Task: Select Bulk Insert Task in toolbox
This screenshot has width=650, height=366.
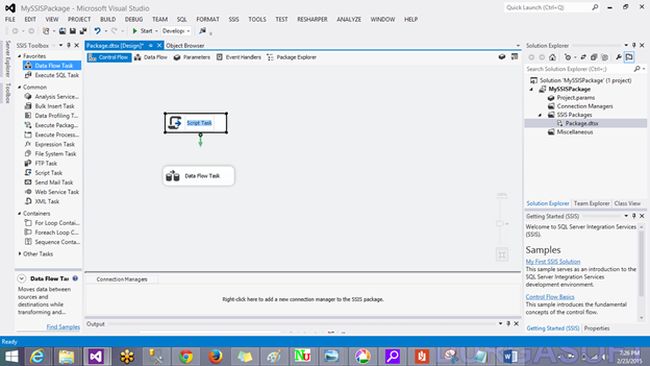Action: point(54,106)
